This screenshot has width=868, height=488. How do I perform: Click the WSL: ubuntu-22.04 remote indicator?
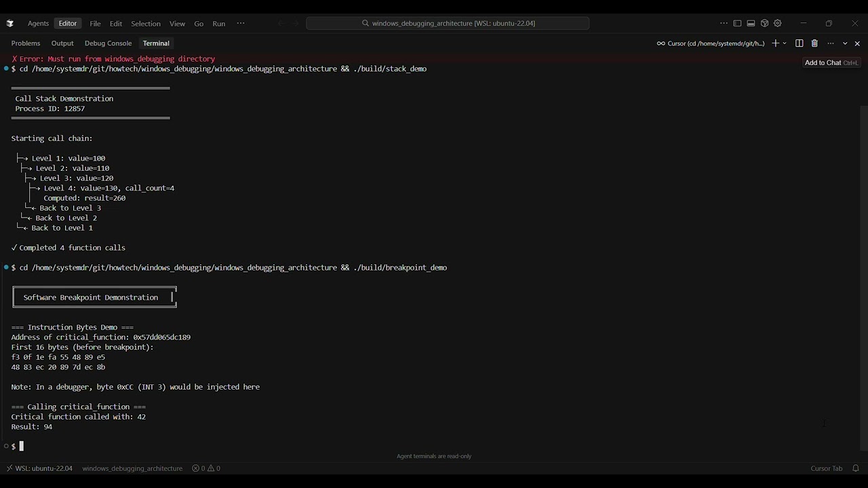(x=39, y=468)
